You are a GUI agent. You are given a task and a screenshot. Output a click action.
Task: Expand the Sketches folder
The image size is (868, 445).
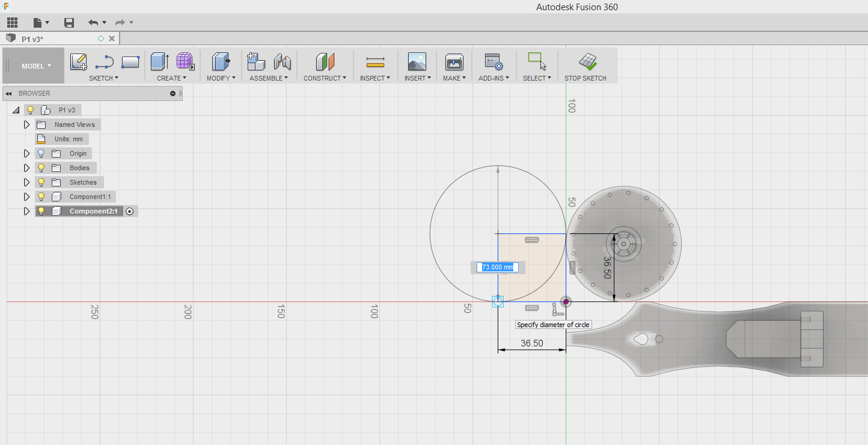click(26, 182)
